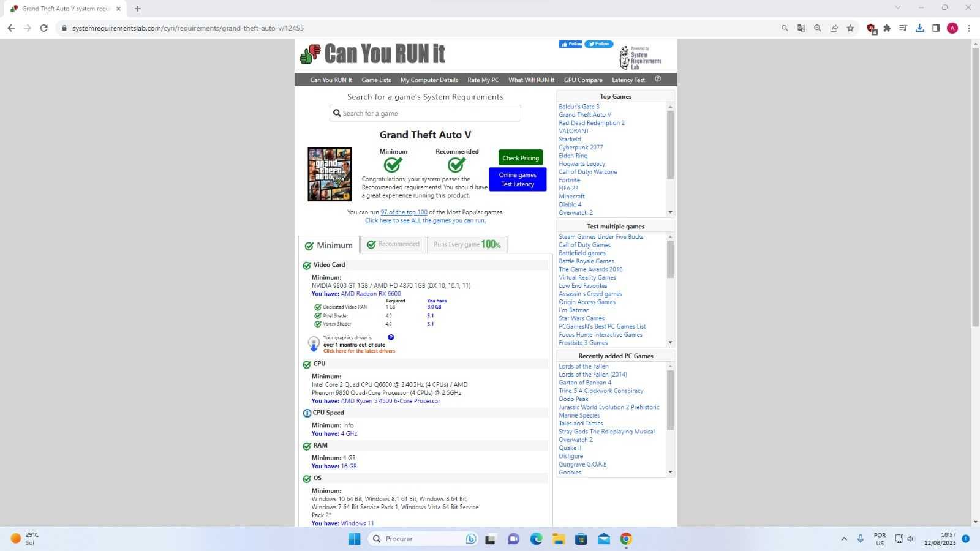The image size is (980, 551).
Task: Click the share page icon
Action: point(834,28)
